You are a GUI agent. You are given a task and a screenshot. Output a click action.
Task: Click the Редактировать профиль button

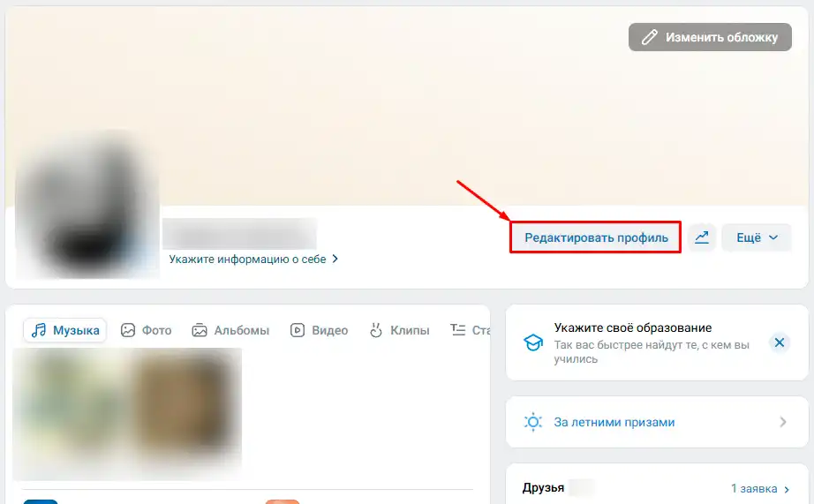tap(595, 237)
